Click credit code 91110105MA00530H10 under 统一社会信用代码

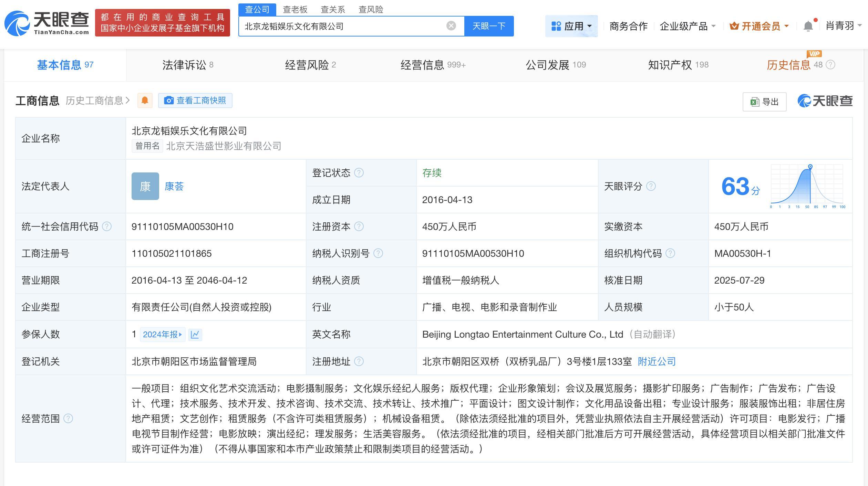(x=182, y=226)
